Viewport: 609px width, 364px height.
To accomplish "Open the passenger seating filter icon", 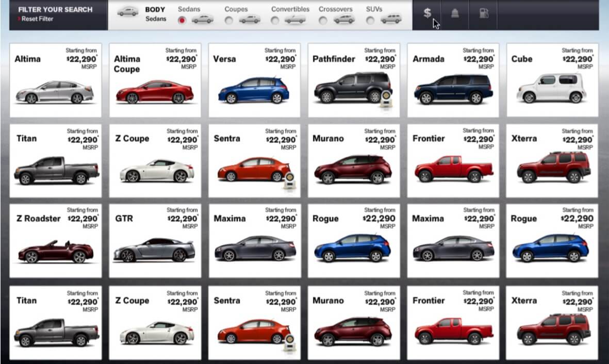I will coord(455,13).
